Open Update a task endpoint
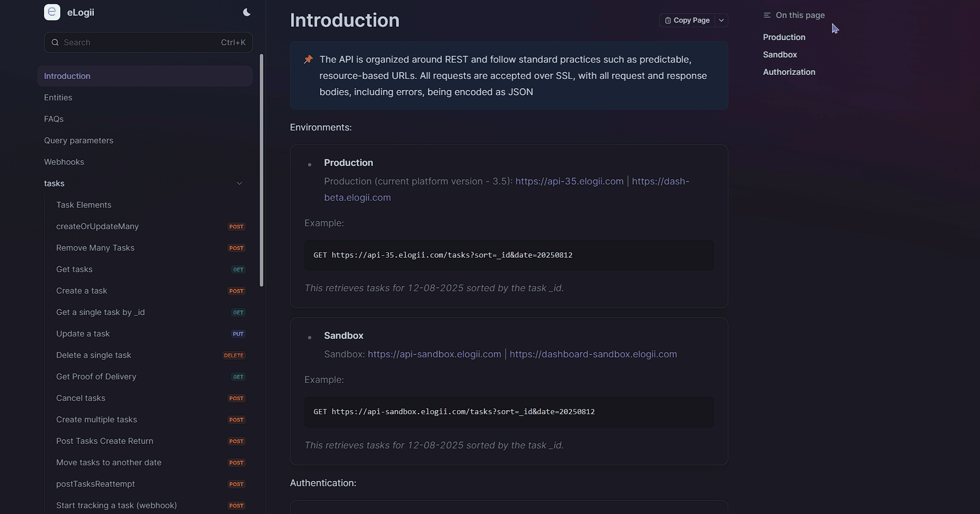This screenshot has height=514, width=980. [83, 334]
